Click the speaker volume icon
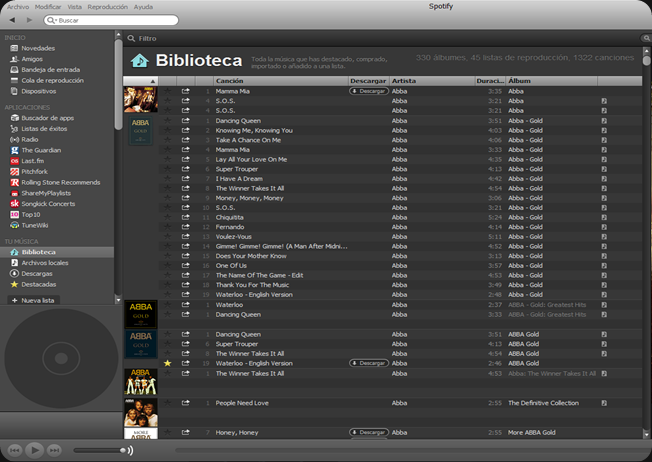The height and width of the screenshot is (462, 652). [131, 450]
